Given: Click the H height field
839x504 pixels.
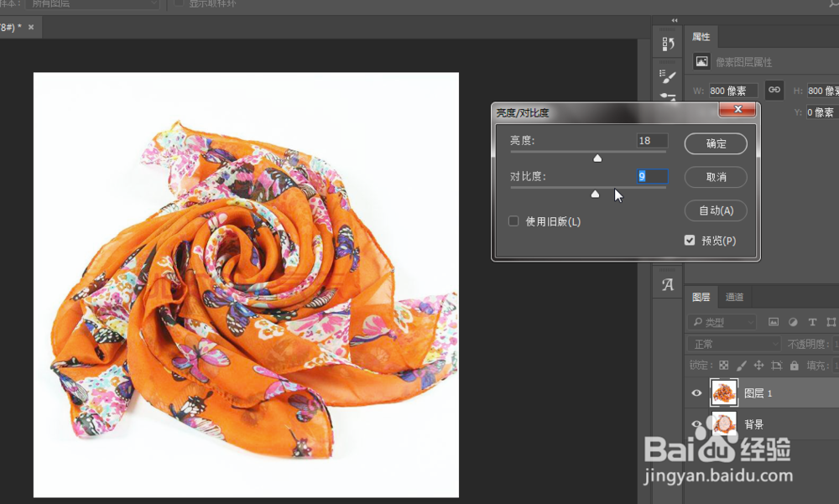Looking at the screenshot, I should (x=822, y=91).
